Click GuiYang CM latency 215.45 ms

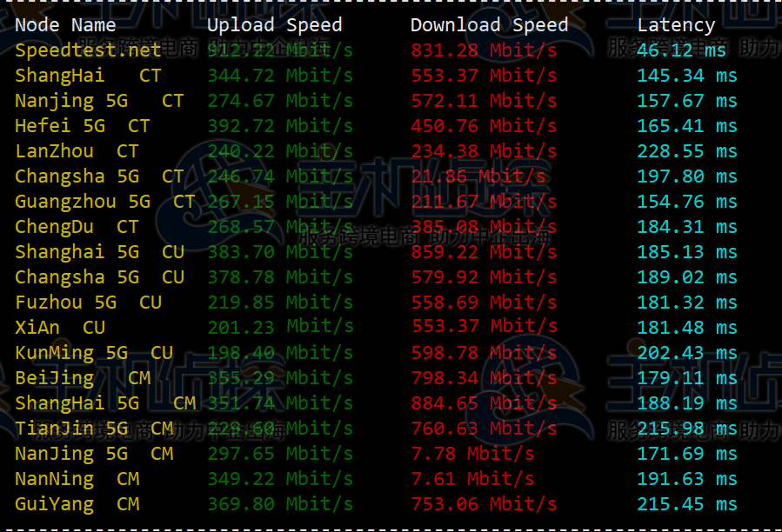(x=687, y=504)
